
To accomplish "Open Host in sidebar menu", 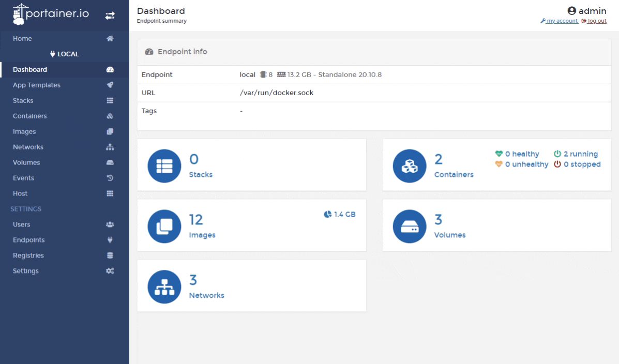I will 20,193.
